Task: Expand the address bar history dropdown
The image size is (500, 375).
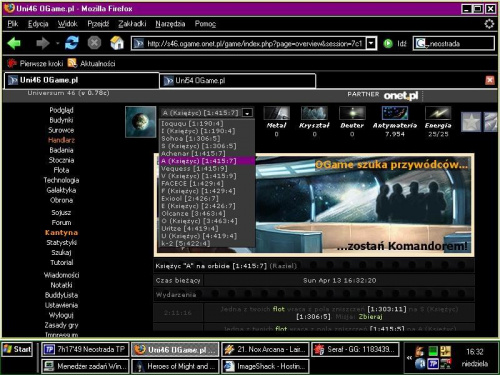Action: [371, 43]
